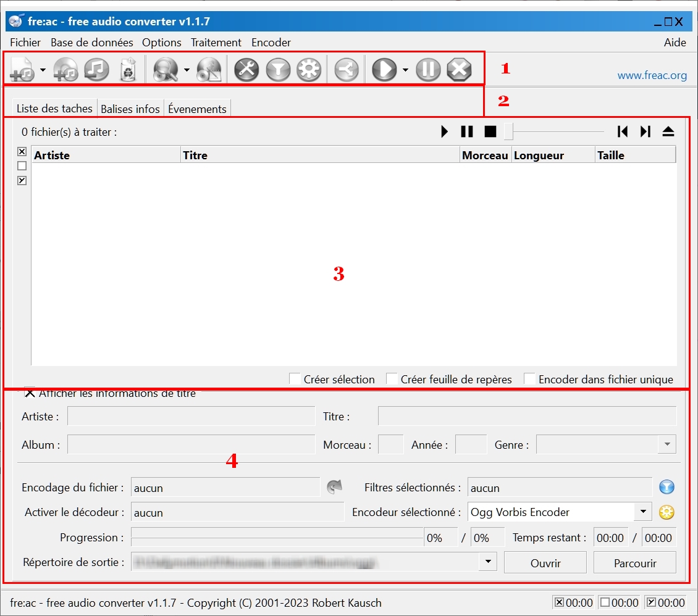Open the Base de données menu
Viewport: 698px width, 616px height.
coord(91,42)
